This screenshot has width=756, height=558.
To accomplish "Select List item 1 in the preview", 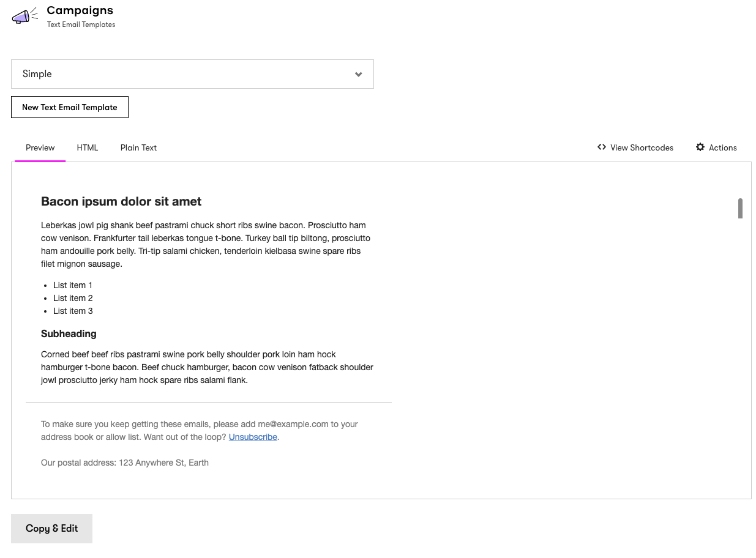I will [x=72, y=285].
